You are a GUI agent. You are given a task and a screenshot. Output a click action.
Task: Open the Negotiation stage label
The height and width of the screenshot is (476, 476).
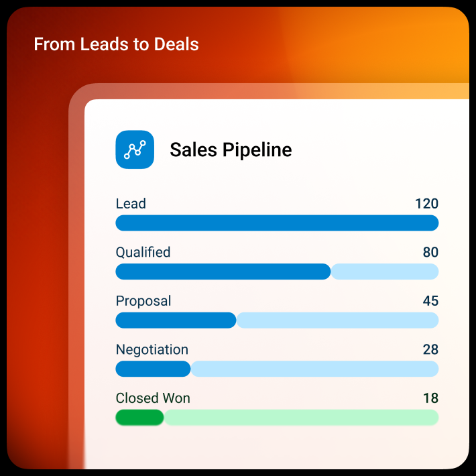[x=152, y=350]
